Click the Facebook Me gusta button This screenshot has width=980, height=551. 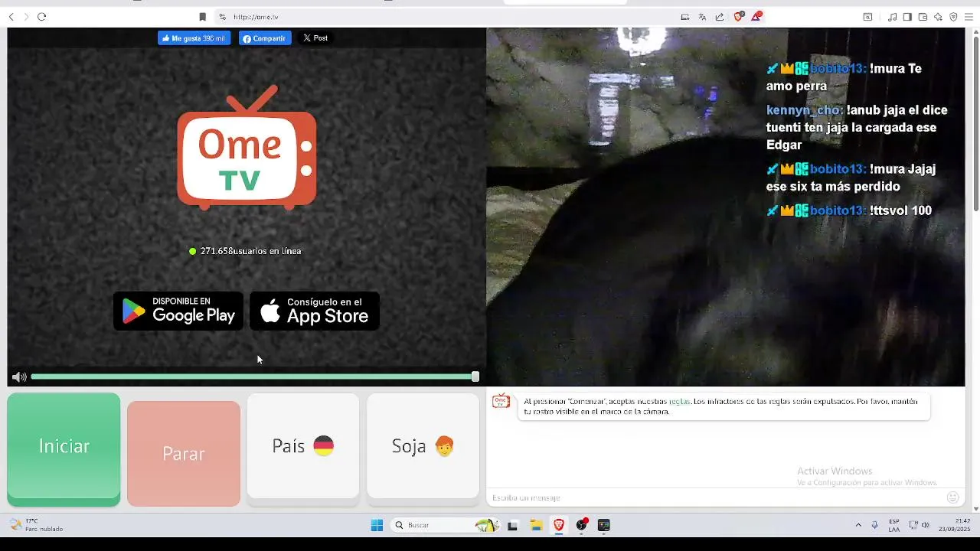[194, 38]
